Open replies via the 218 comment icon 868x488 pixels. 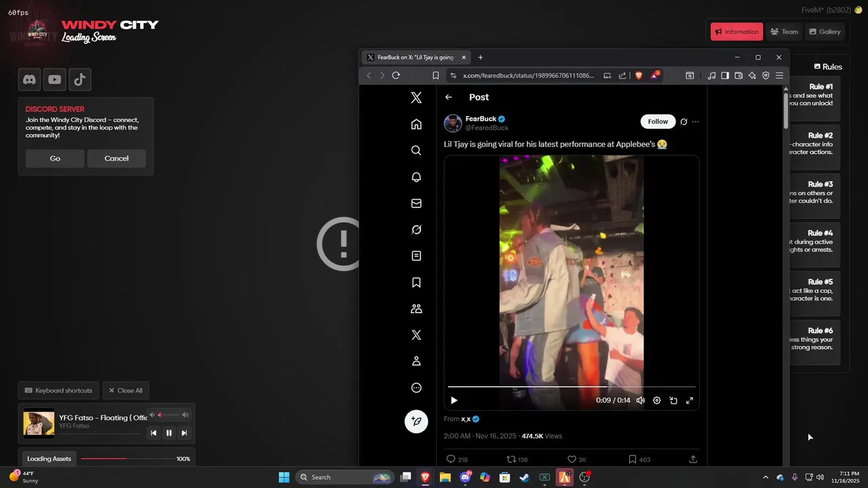(x=450, y=459)
